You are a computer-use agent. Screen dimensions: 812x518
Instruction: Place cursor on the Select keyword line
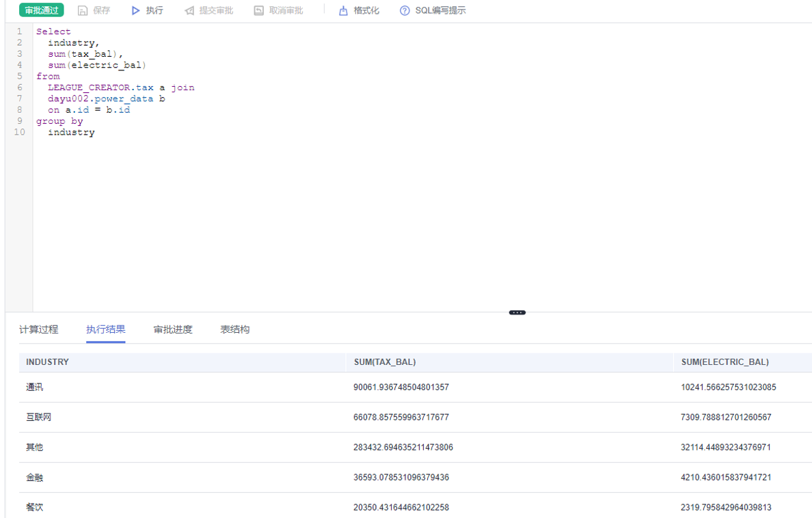(x=53, y=31)
